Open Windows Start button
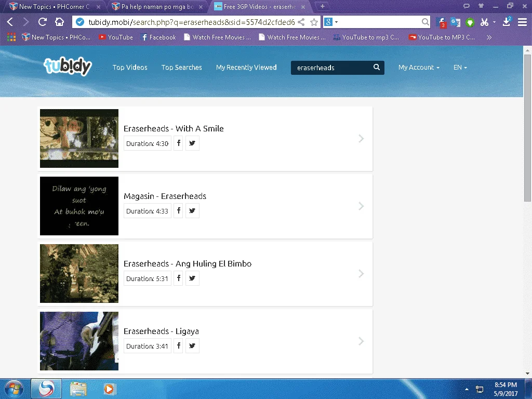This screenshot has height=399, width=532. tap(14, 389)
